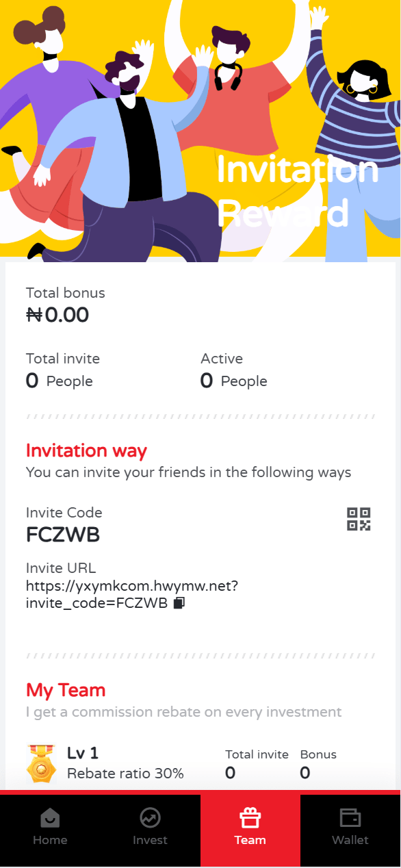The image size is (401, 868).
Task: Tap the Invest chart icon
Action: point(150,817)
